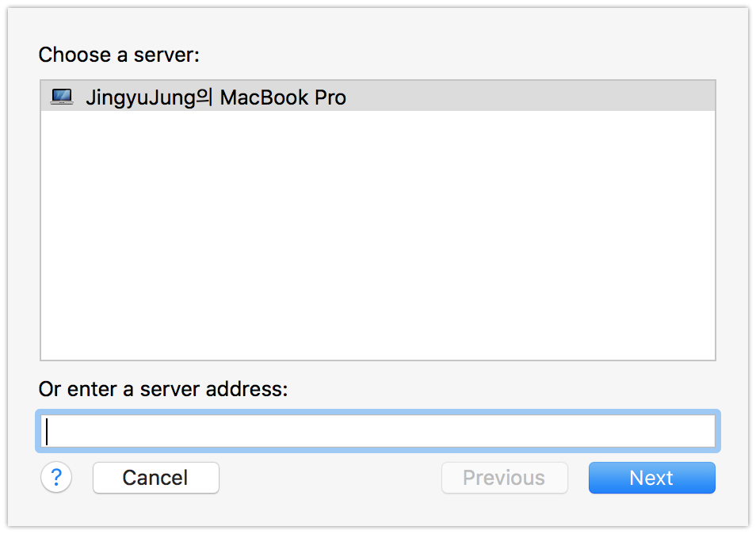Focus the server address text field
This screenshot has height=534, width=756.
click(378, 431)
